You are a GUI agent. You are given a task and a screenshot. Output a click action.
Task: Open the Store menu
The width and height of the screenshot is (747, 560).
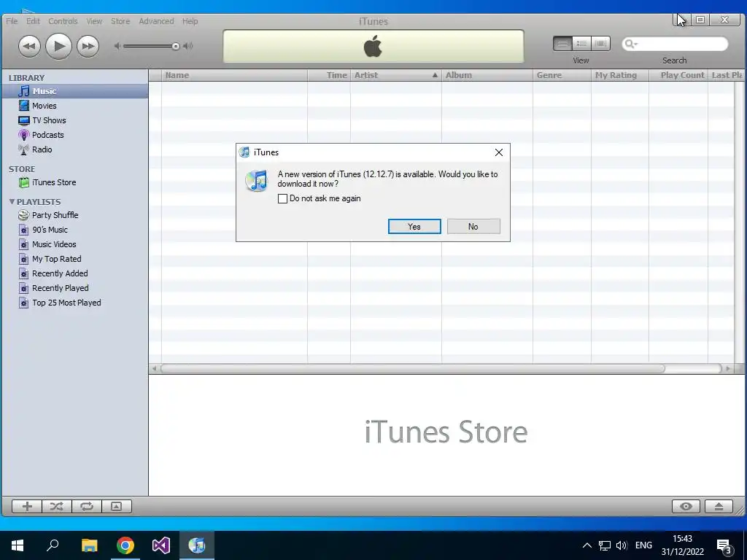click(x=120, y=21)
